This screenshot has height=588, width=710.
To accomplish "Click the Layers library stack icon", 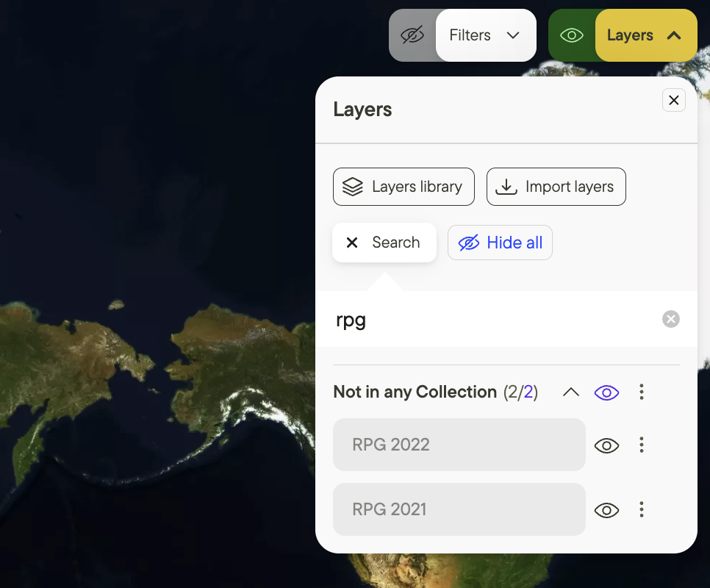I will click(x=353, y=187).
